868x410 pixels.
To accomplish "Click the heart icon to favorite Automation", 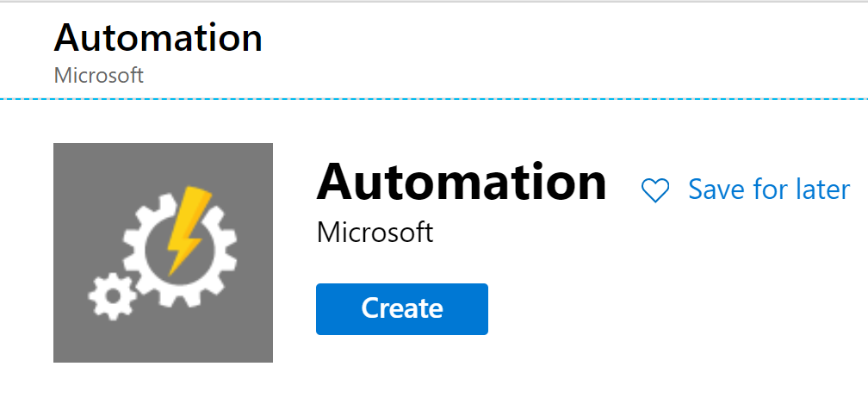I will (655, 190).
